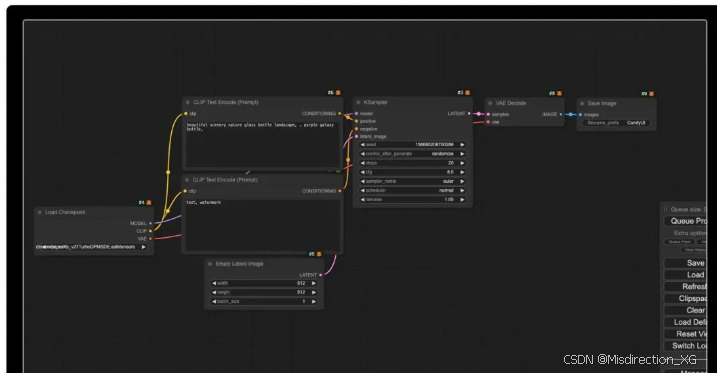
Task: Click the fox badge above the top CLIP Text Encode
Action: 338,93
